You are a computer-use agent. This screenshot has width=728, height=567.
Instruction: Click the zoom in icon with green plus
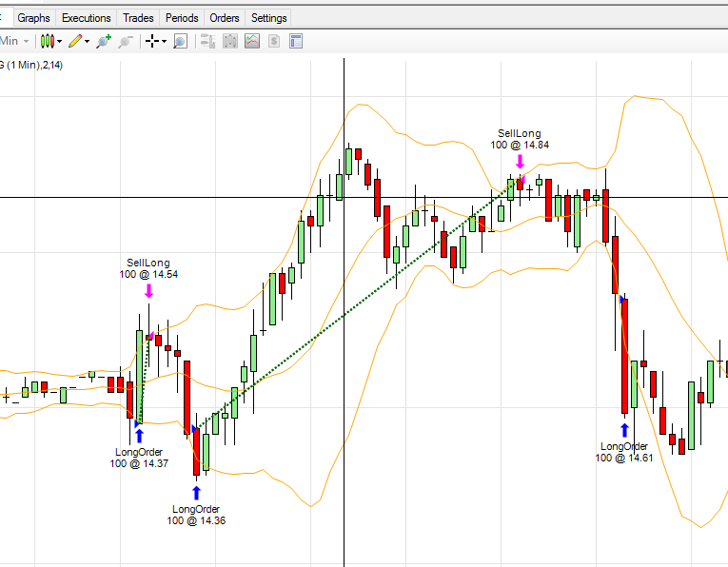pyautogui.click(x=104, y=41)
